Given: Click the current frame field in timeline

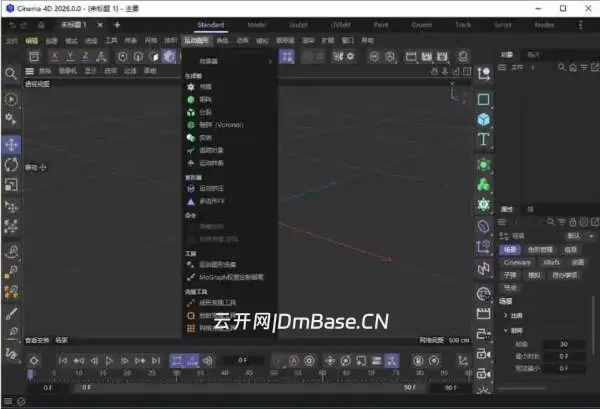Looking at the screenshot, I should pos(243,360).
